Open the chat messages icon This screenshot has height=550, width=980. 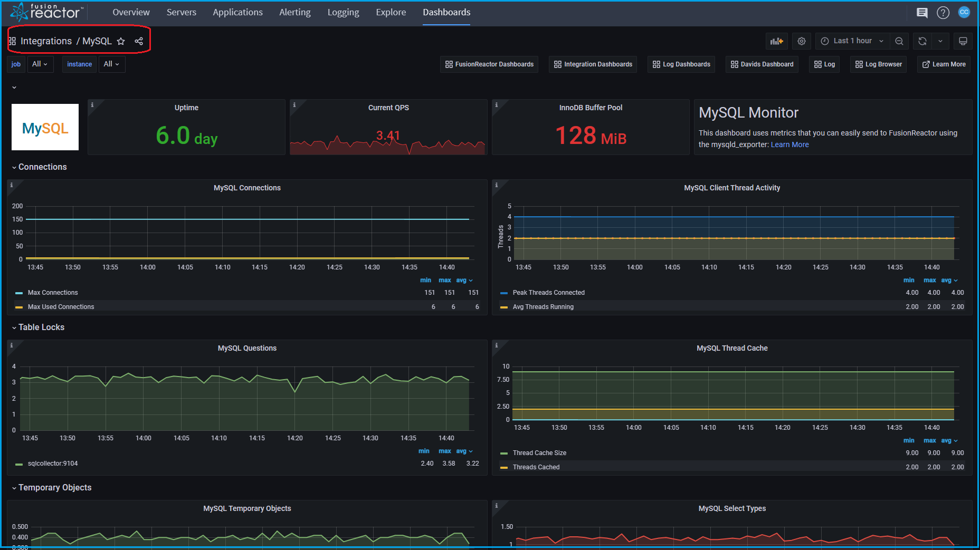[x=922, y=13]
